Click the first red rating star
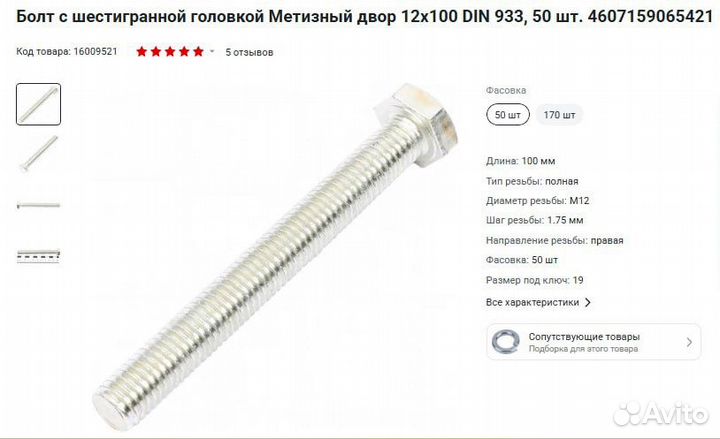 141,51
